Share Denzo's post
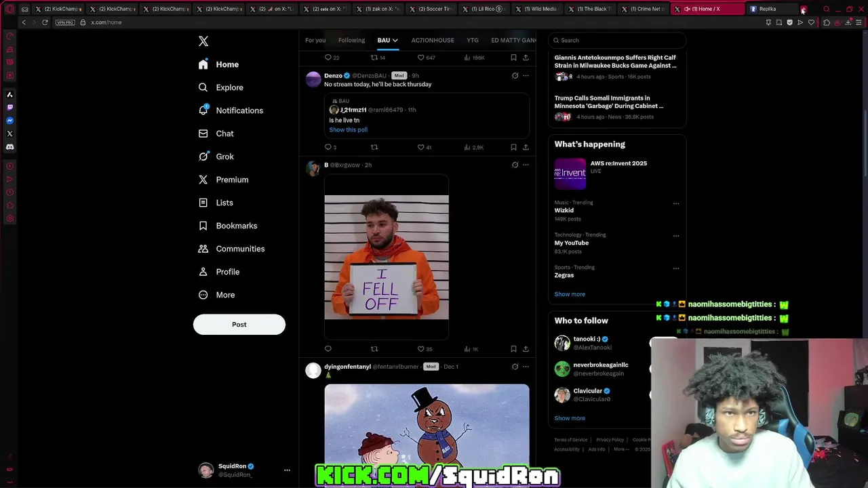The height and width of the screenshot is (488, 868). click(526, 147)
